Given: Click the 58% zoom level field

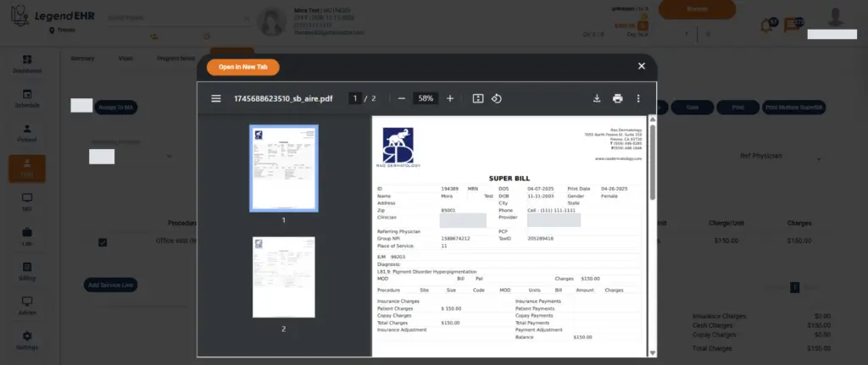Looking at the screenshot, I should [426, 98].
